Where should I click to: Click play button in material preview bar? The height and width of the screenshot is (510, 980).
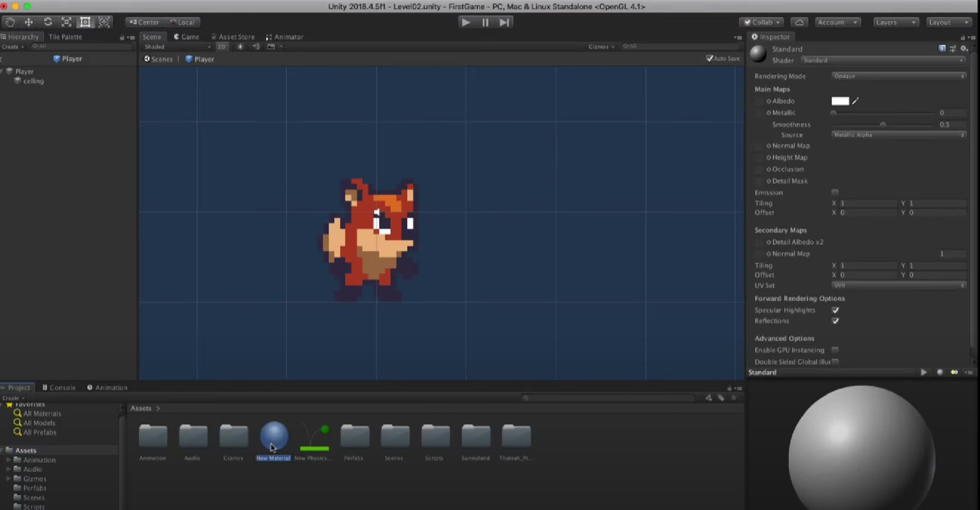point(924,372)
